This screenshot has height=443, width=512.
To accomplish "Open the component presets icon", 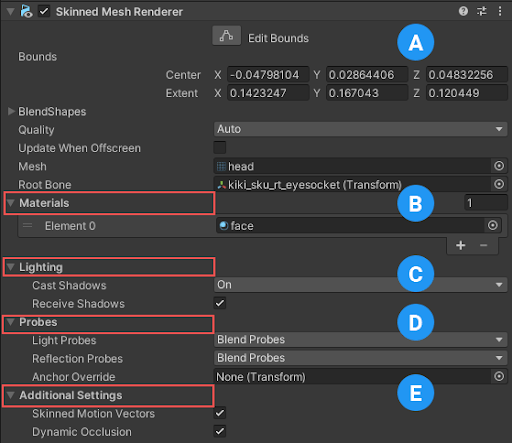I will point(482,11).
